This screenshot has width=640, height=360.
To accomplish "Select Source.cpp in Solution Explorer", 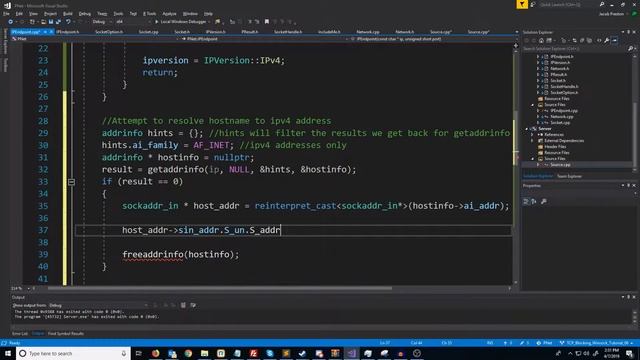I will pos(560,164).
